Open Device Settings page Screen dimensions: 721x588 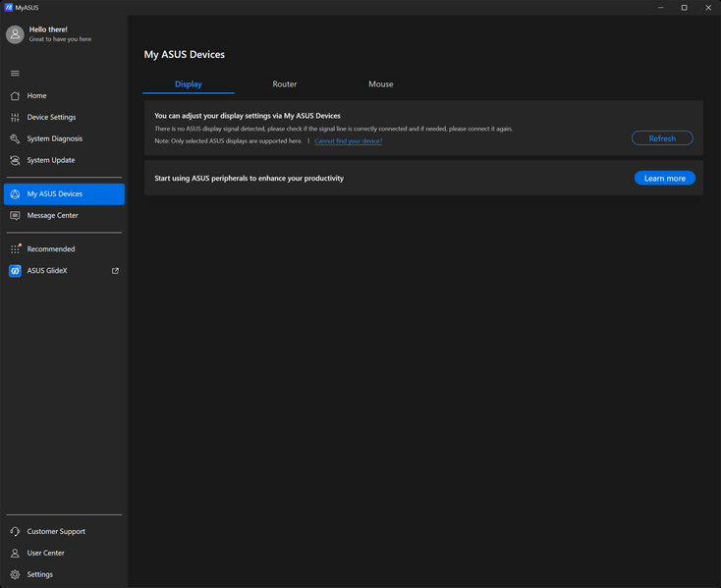pos(64,117)
